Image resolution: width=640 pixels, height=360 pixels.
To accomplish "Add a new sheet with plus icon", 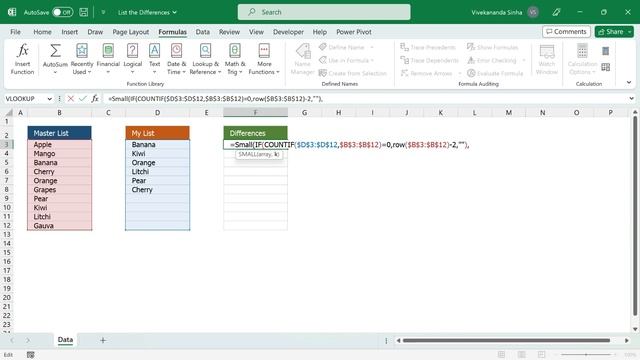I will (103, 340).
